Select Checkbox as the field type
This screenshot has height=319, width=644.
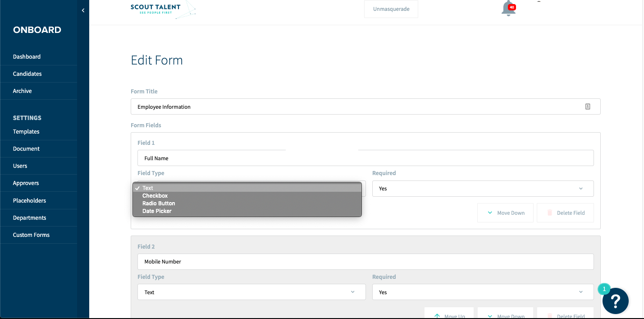click(x=155, y=195)
